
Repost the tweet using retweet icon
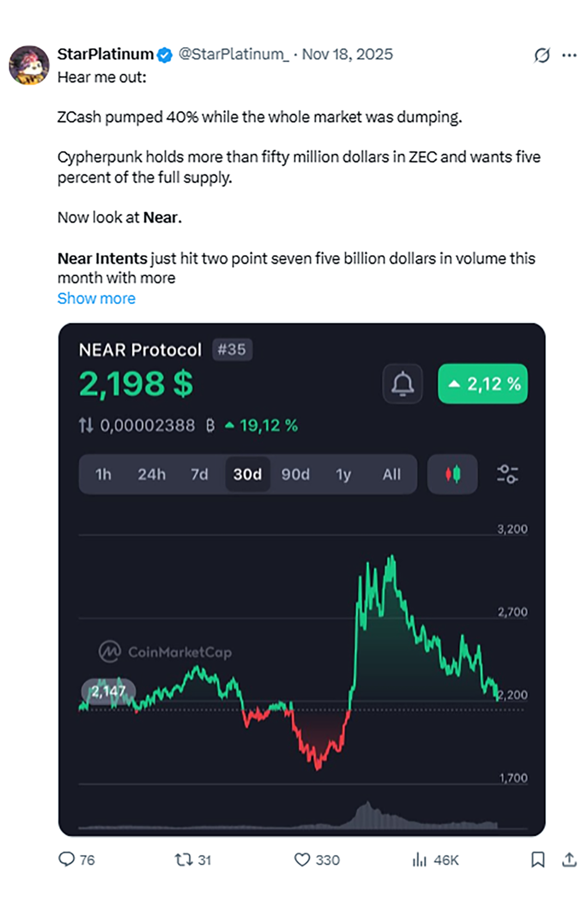tap(193, 860)
